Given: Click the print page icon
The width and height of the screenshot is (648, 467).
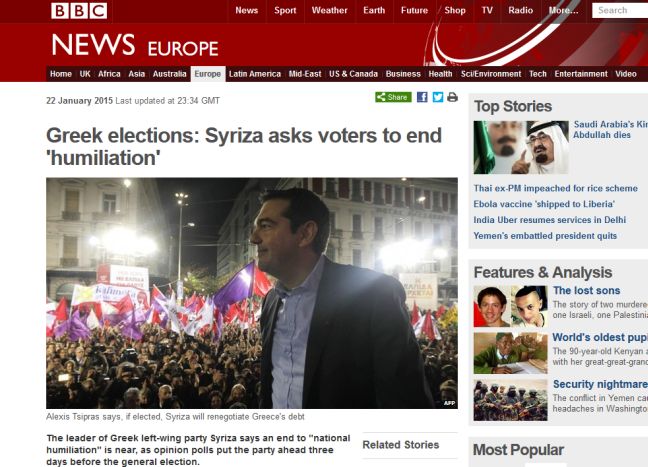Looking at the screenshot, I should 453,97.
